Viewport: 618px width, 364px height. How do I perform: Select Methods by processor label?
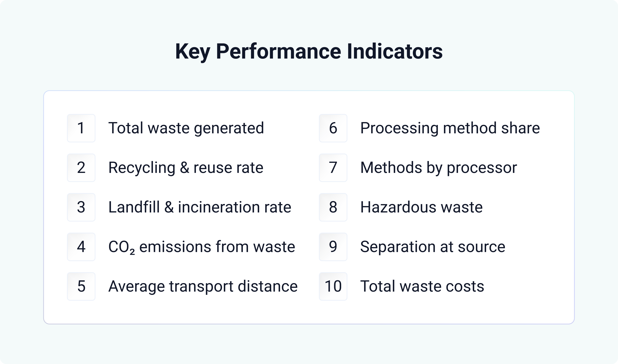click(439, 168)
